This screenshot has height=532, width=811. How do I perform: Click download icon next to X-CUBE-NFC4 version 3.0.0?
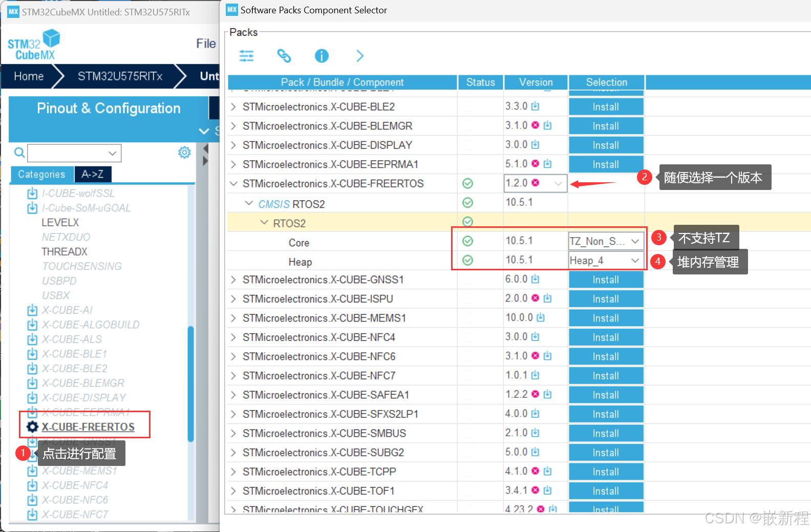pyautogui.click(x=536, y=336)
